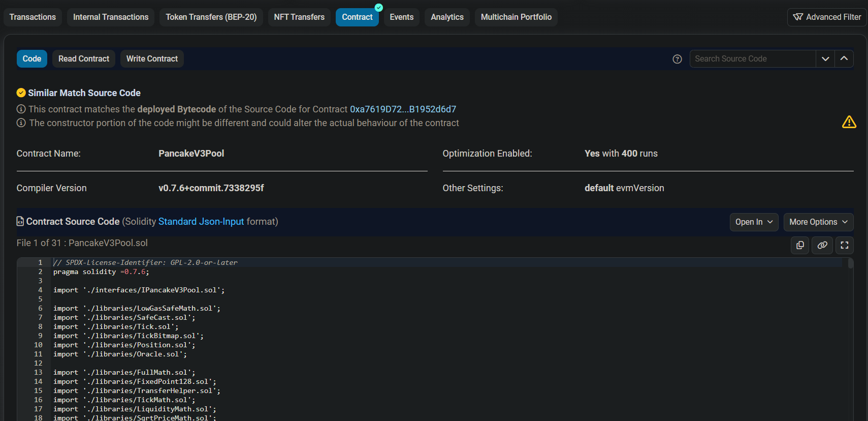Copy source code with the copy icon

point(800,245)
